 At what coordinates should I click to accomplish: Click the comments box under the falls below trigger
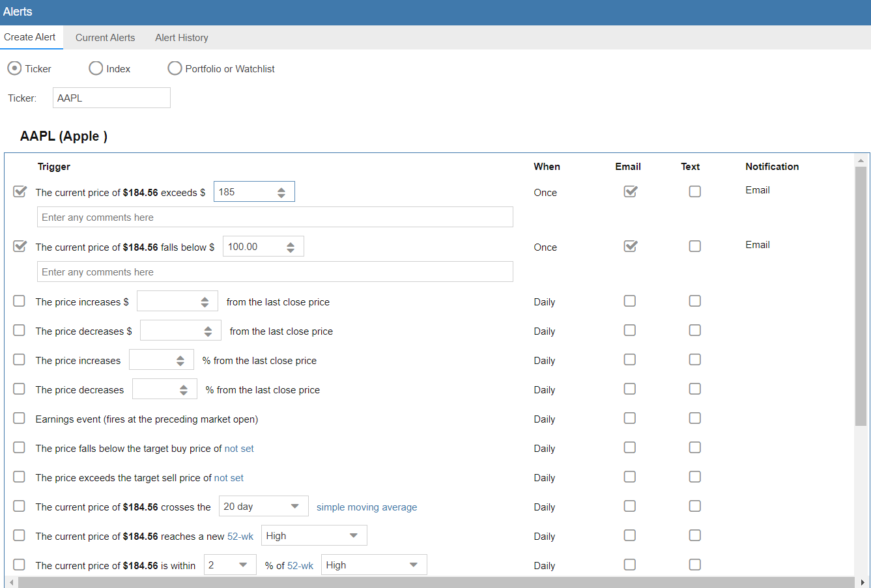(275, 272)
